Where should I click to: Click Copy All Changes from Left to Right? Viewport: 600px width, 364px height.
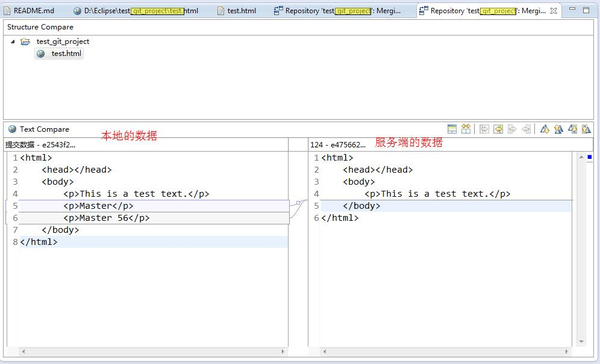(484, 129)
